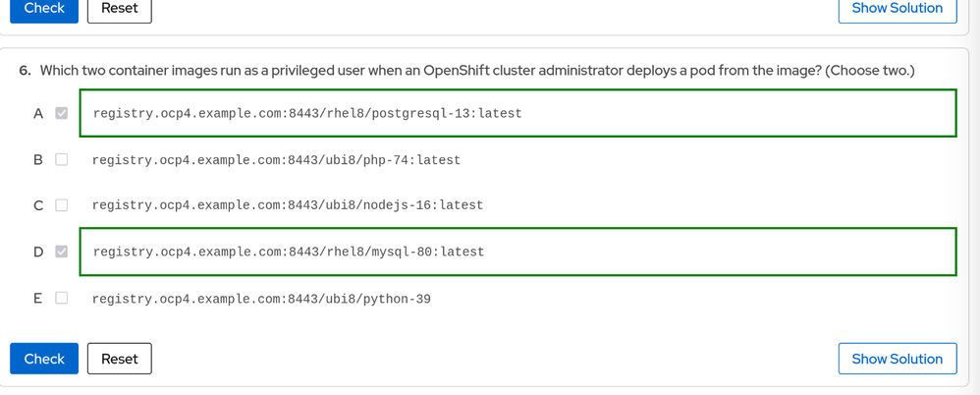This screenshot has height=395, width=980.
Task: Pick the ubi8/python-39 answer text
Action: (261, 299)
